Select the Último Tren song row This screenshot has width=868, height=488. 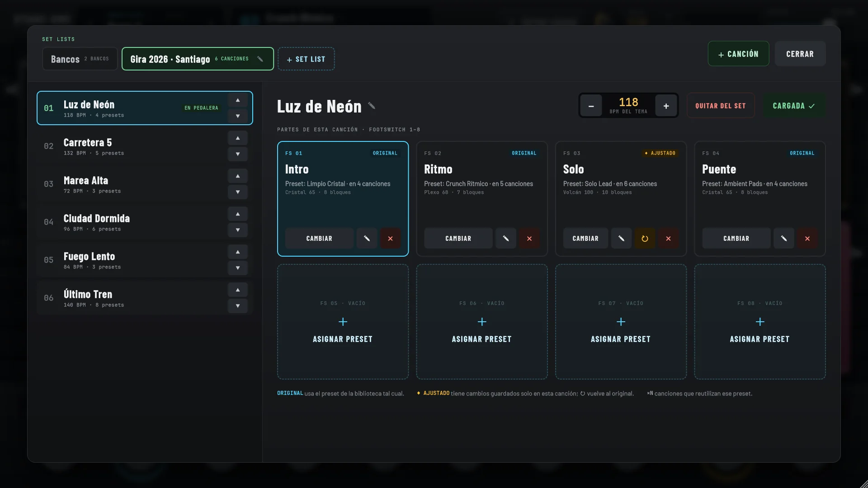(x=145, y=298)
